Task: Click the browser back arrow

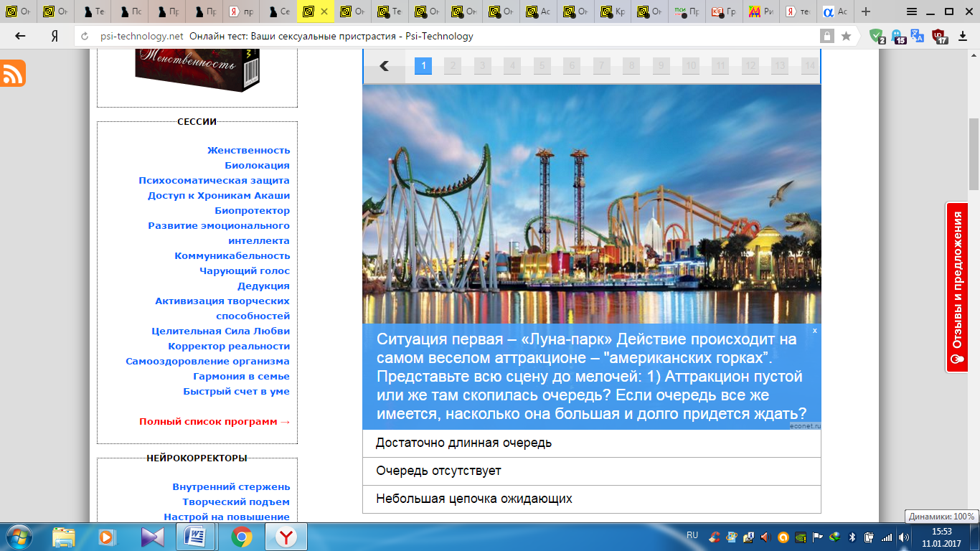Action: pyautogui.click(x=20, y=36)
